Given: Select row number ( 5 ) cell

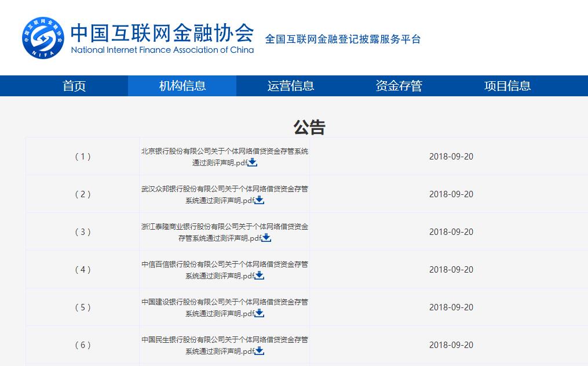Looking at the screenshot, I should click(82, 307).
